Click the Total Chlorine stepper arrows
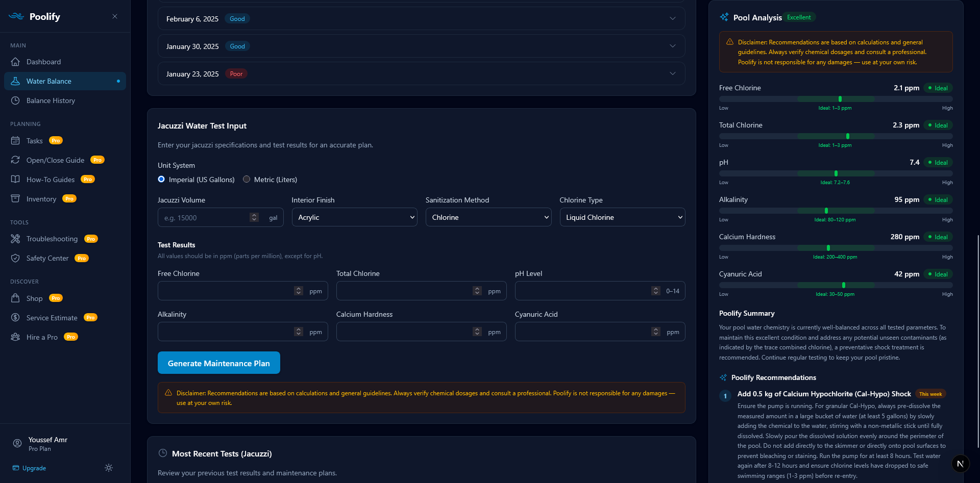The height and width of the screenshot is (483, 980). [477, 291]
